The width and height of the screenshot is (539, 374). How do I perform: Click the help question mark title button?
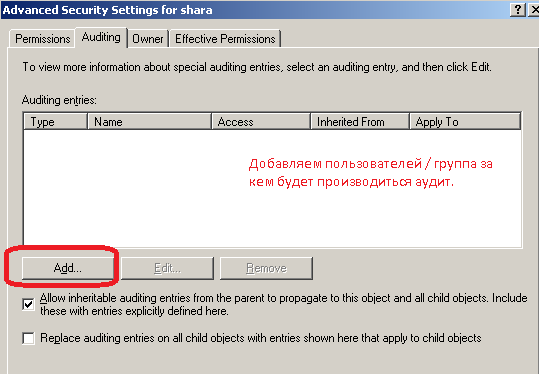point(518,10)
